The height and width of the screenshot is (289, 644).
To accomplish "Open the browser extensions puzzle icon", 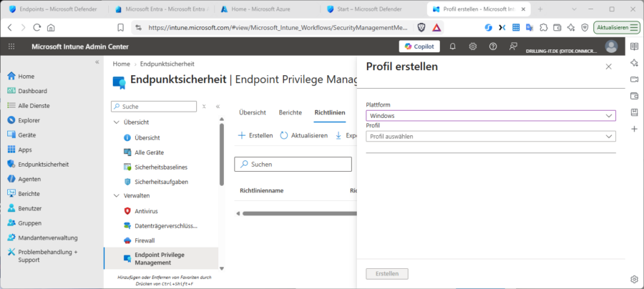I will coord(543,27).
